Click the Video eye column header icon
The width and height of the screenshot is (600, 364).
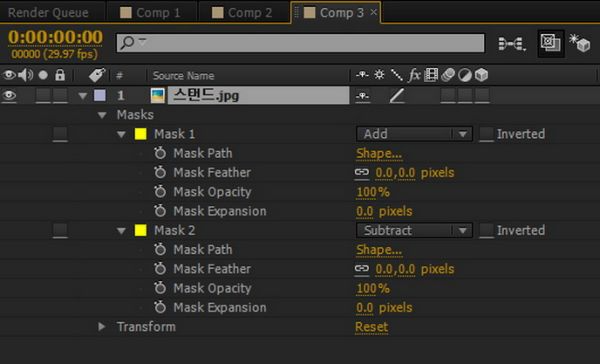(9, 75)
